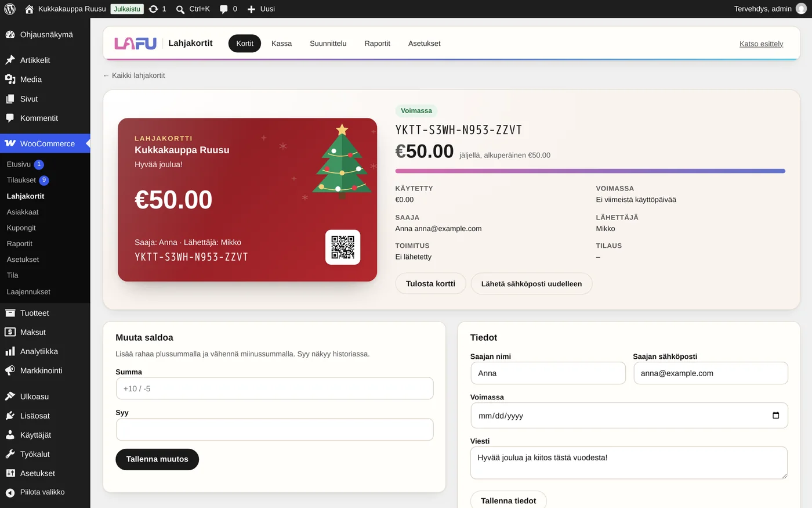
Task: Click the Media library icon
Action: click(10, 80)
